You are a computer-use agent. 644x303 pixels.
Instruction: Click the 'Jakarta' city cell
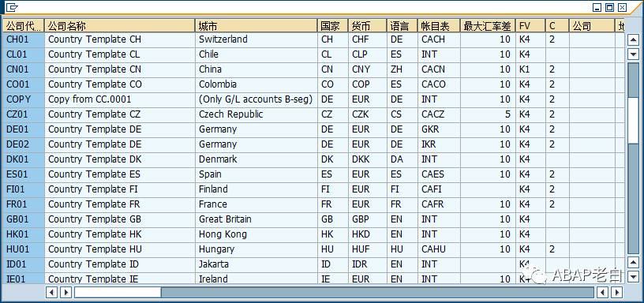point(256,264)
